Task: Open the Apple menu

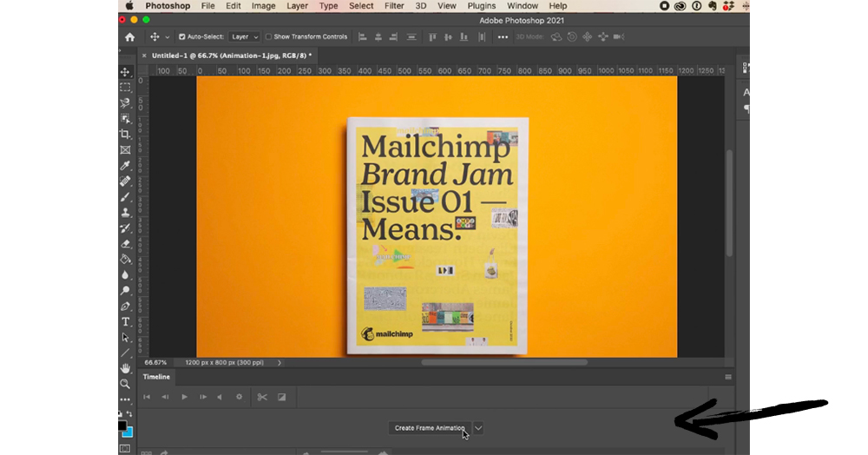Action: tap(129, 5)
